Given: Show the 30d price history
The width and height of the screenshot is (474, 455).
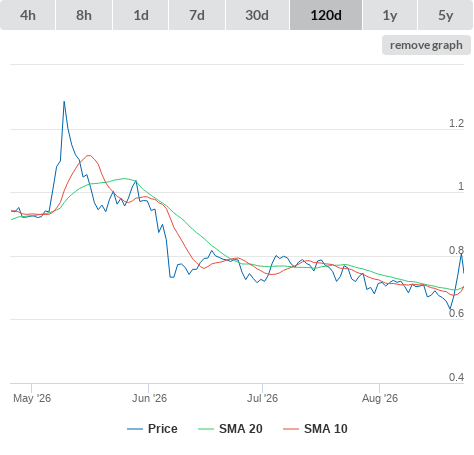Looking at the screenshot, I should click(257, 15).
